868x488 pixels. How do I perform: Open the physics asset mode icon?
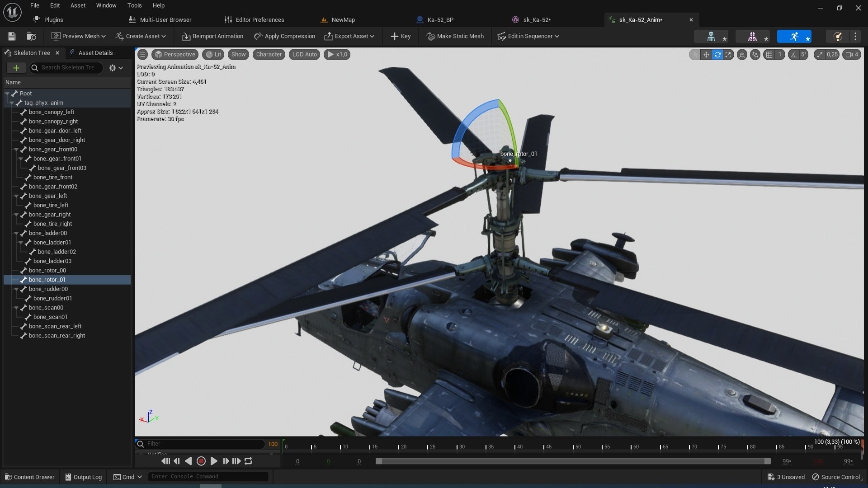(838, 37)
